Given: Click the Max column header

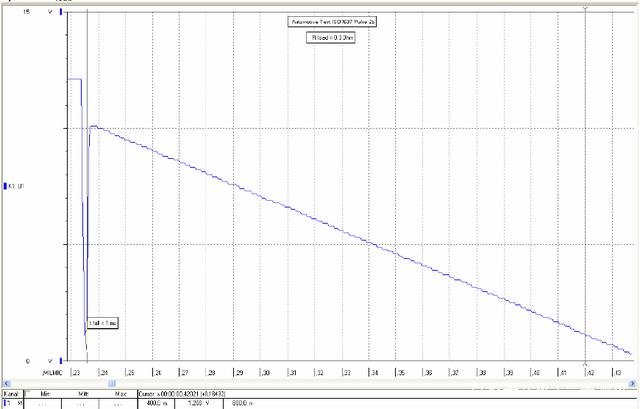Looking at the screenshot, I should point(119,394).
